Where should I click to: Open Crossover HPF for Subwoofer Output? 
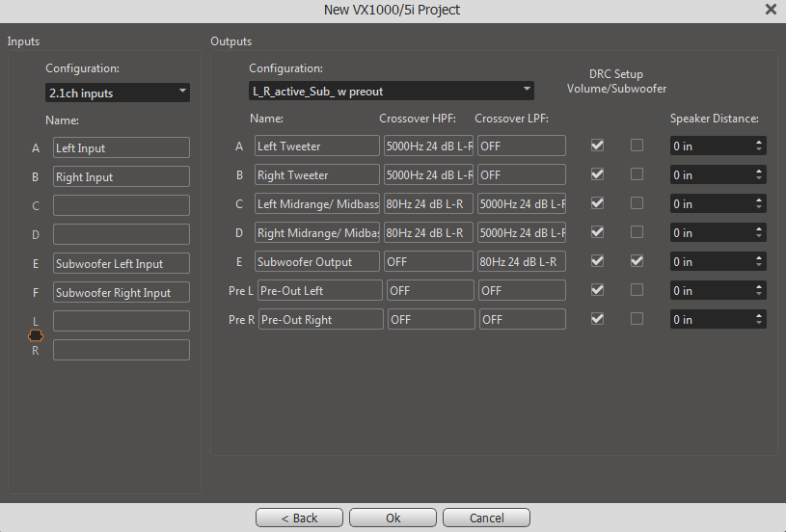pyautogui.click(x=428, y=261)
